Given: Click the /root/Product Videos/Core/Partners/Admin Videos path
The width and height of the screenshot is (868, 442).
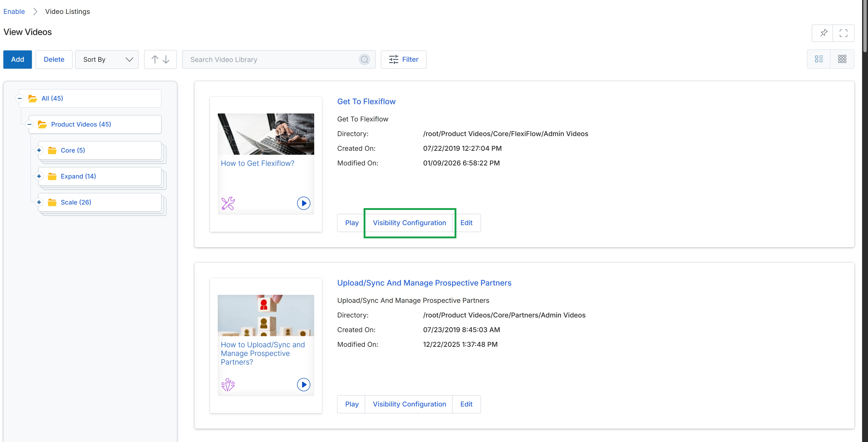Looking at the screenshot, I should click(504, 315).
